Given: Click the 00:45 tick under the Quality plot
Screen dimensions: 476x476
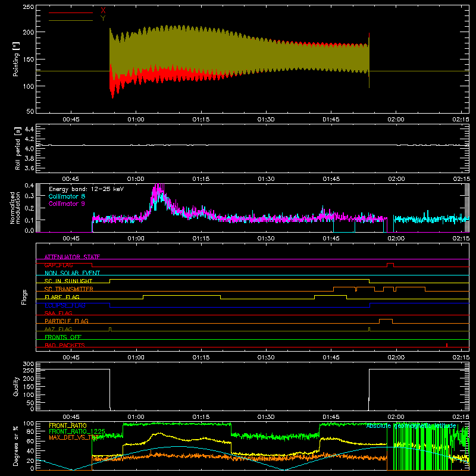Looking at the screenshot, I should tap(71, 417).
